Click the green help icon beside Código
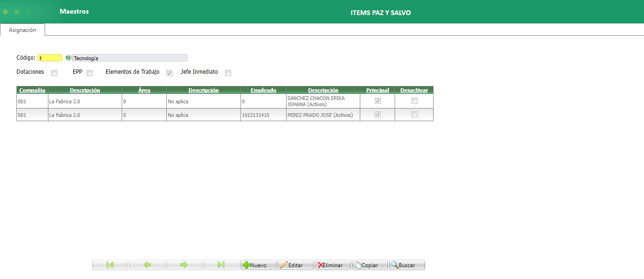 (68, 58)
